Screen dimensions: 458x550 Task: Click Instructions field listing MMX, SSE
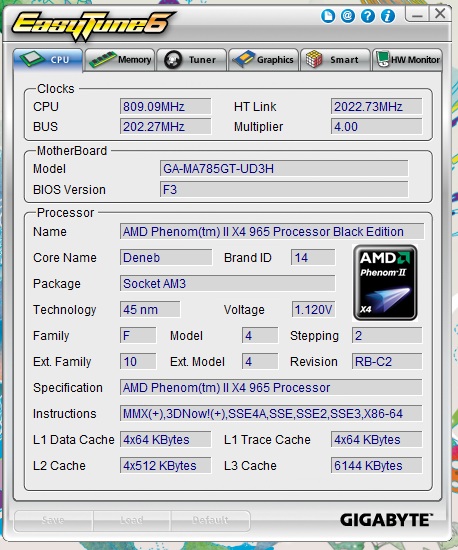[271, 413]
